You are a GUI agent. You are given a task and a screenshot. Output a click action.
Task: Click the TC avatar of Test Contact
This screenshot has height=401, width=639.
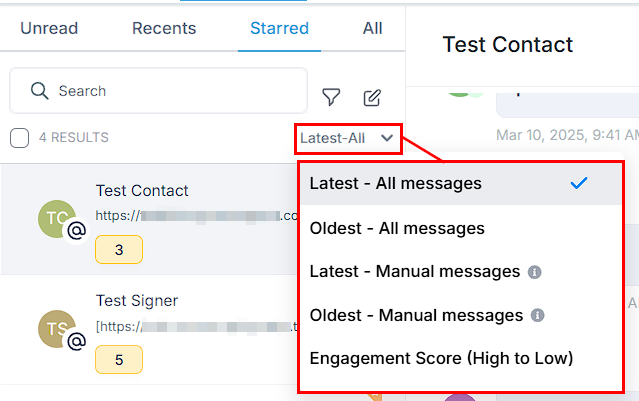(57, 219)
